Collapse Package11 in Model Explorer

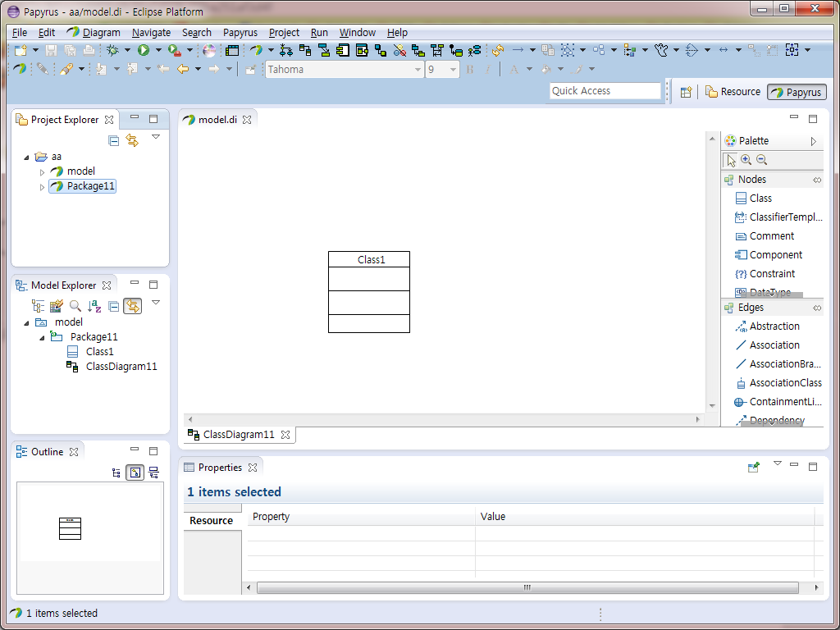pos(43,337)
